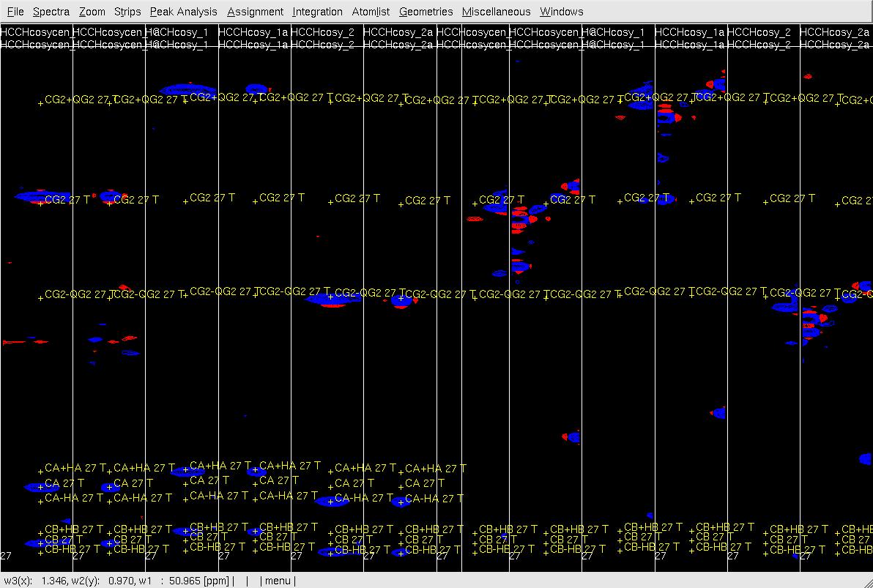Open the Assignment menu
This screenshot has height=588, width=873.
(x=255, y=12)
